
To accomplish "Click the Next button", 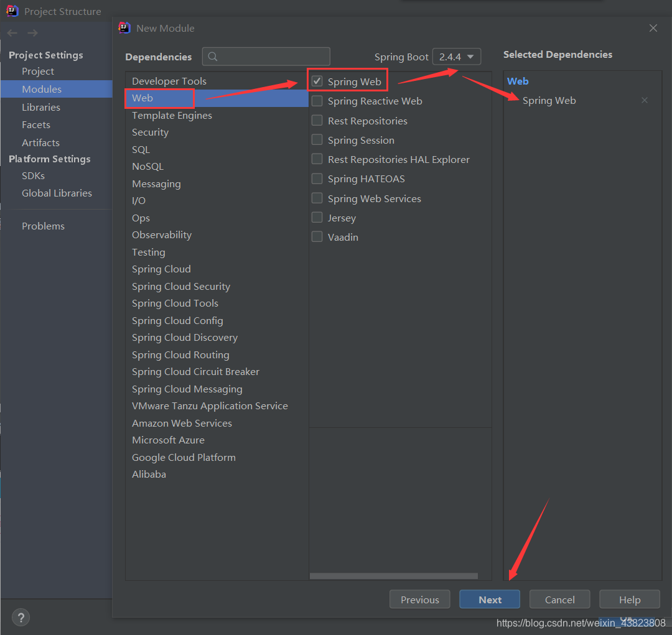I will 490,600.
